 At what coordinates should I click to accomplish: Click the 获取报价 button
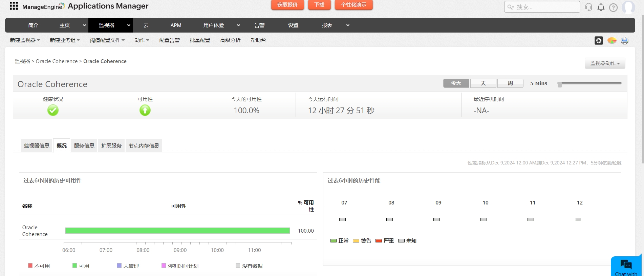(x=287, y=5)
